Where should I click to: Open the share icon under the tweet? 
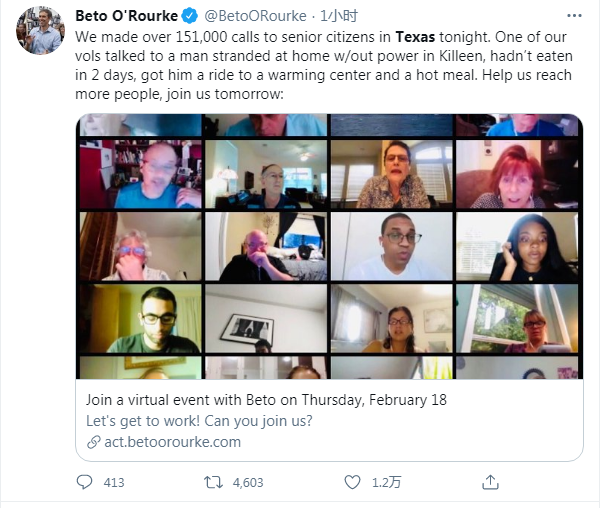tap(491, 482)
